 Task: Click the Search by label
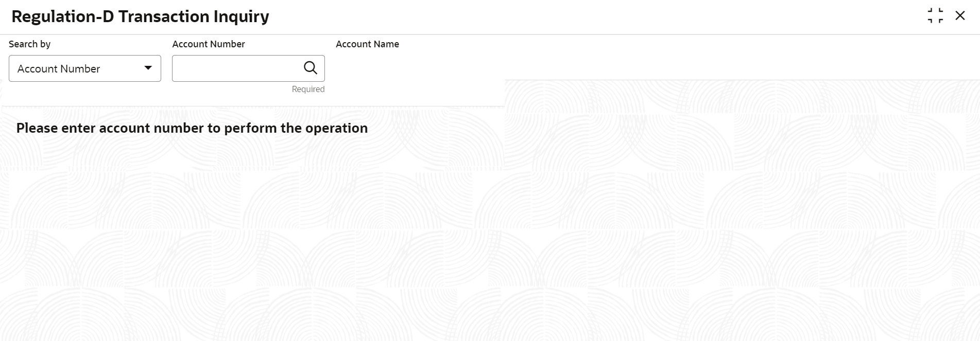point(29,44)
